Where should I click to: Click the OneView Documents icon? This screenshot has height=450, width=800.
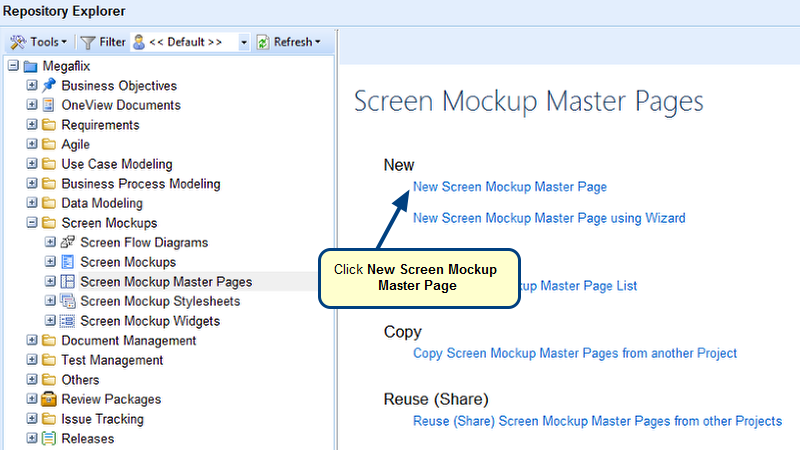(x=49, y=105)
